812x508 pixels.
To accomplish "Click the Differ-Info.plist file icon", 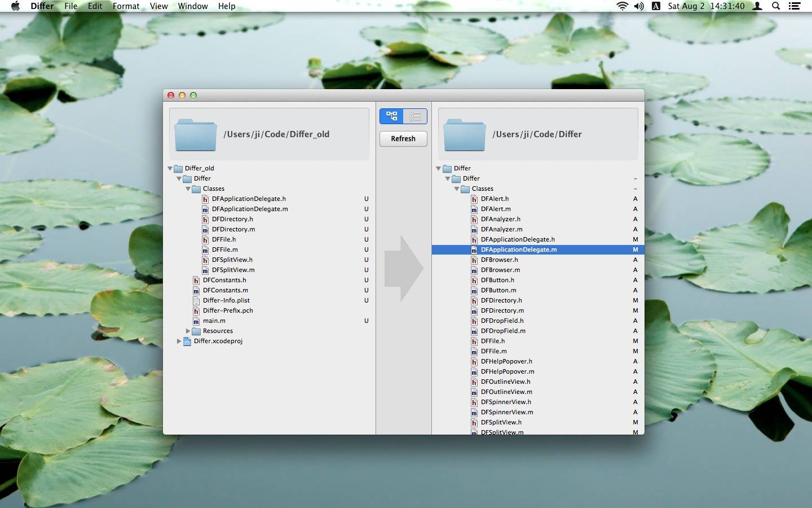I will point(196,300).
